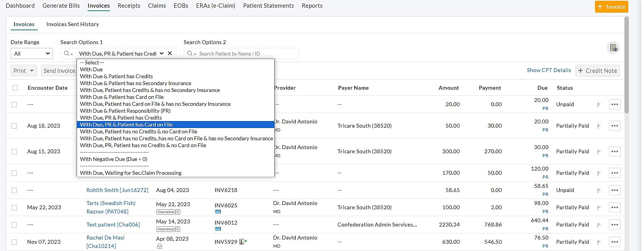Open the Date Range dropdown set to All
The height and width of the screenshot is (251, 644).
click(31, 54)
